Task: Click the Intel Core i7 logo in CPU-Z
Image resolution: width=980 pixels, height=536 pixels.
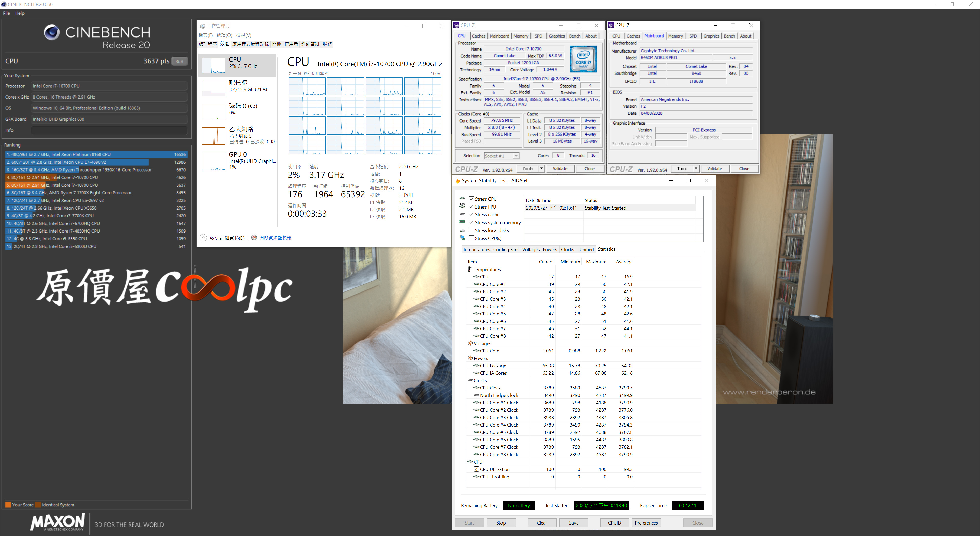Action: point(583,59)
